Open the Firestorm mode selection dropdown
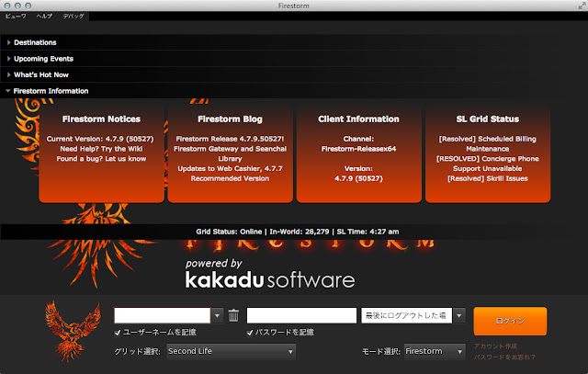 [435, 352]
